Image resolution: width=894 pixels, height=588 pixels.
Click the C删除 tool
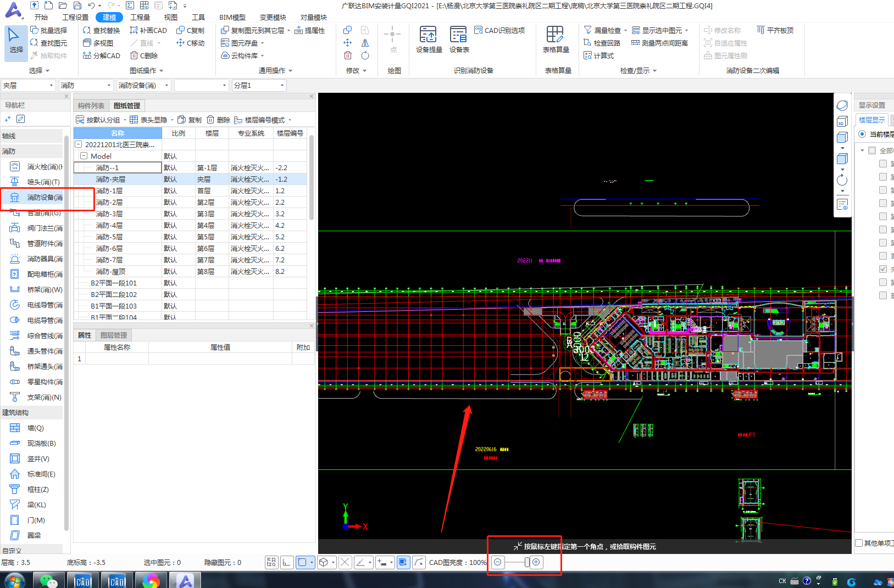point(144,55)
